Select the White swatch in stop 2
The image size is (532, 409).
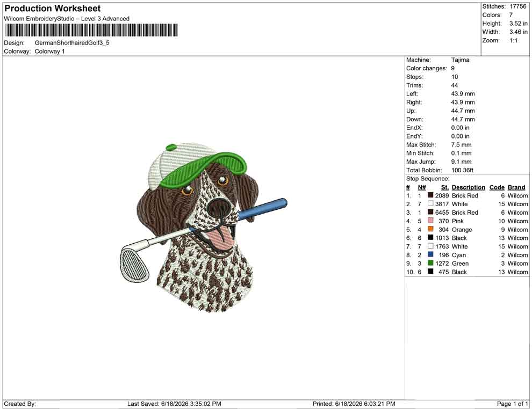click(x=430, y=203)
